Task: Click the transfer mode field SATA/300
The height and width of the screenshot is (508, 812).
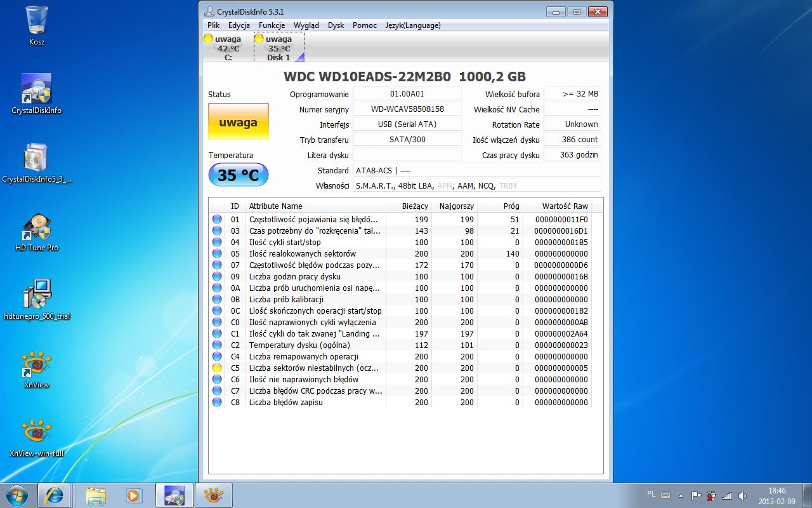Action: pos(407,140)
